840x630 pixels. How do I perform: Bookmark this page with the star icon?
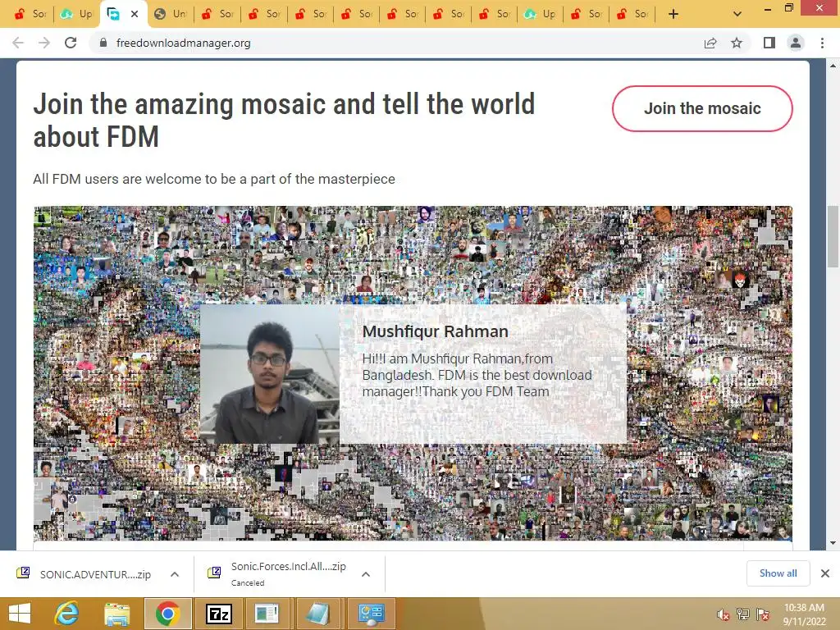click(737, 43)
